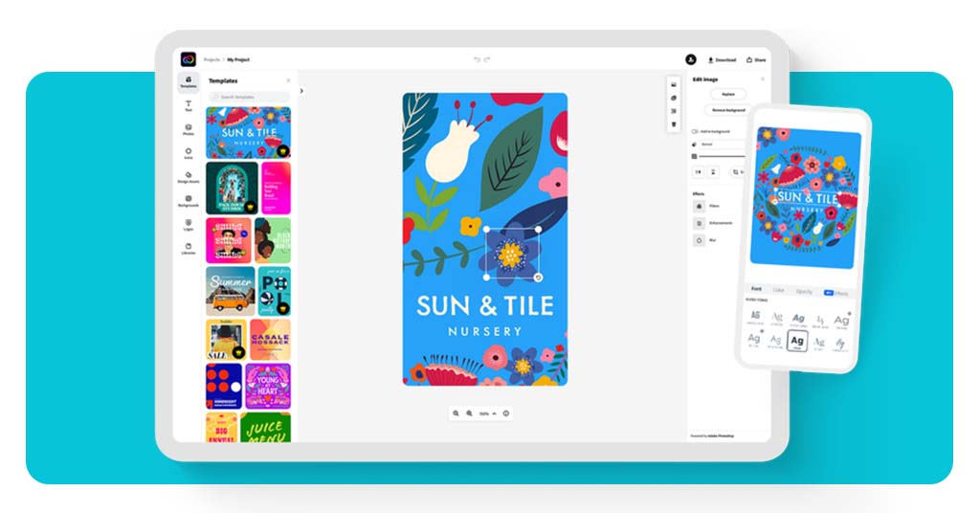Open the Photos panel in sidebar

(189, 129)
